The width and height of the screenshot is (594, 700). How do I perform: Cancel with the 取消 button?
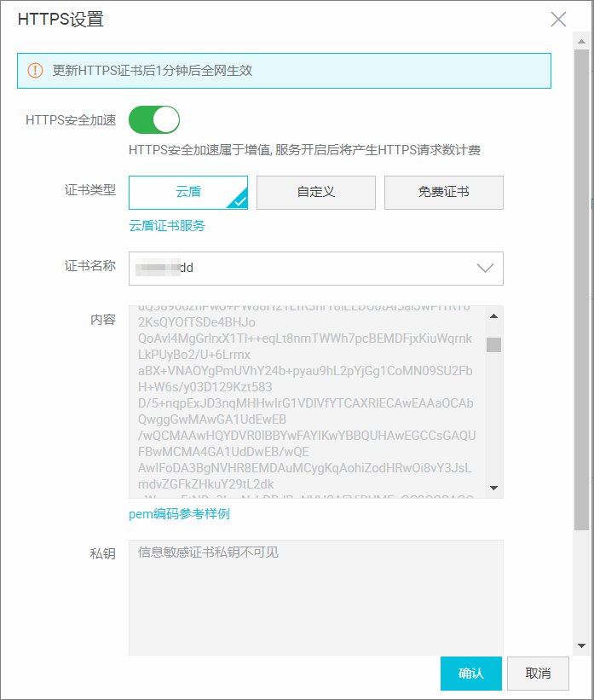(x=538, y=673)
